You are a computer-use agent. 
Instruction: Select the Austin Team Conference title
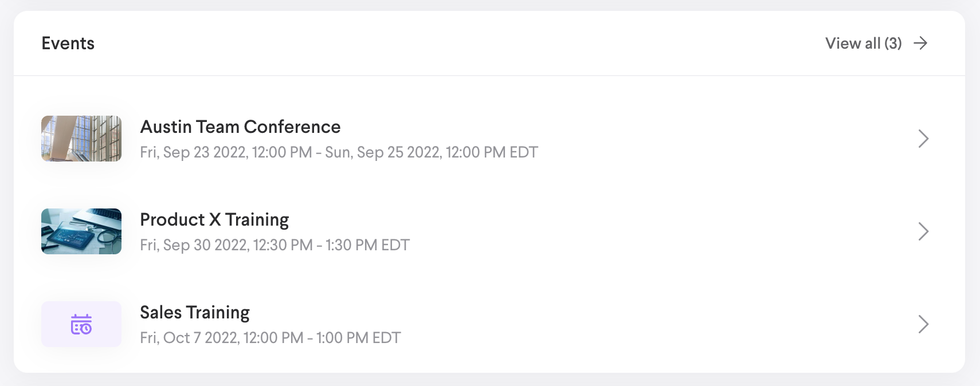click(x=241, y=127)
